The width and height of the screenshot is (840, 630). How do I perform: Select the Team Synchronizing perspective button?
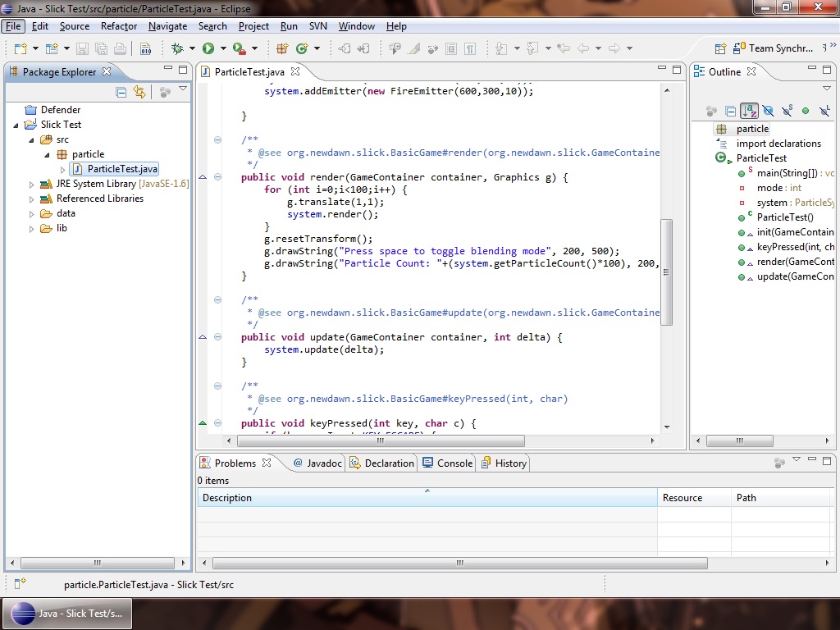click(774, 48)
